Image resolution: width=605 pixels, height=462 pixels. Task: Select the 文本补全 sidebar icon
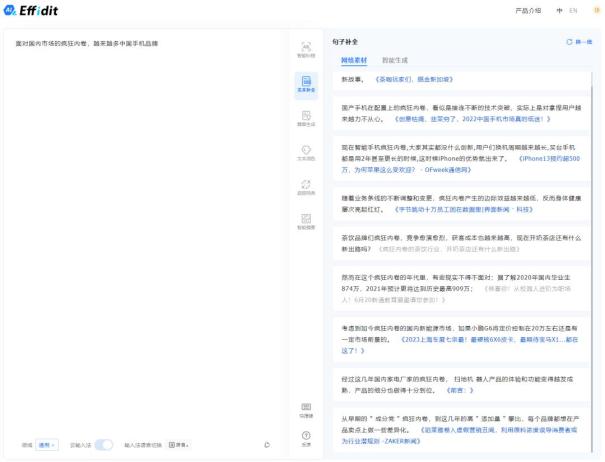[x=305, y=83]
